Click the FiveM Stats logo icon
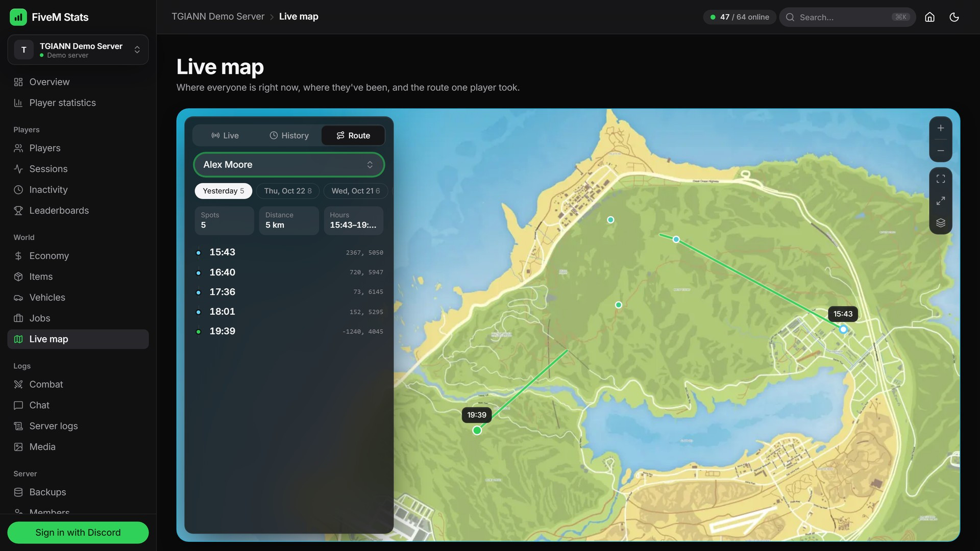This screenshot has height=551, width=980. (18, 17)
